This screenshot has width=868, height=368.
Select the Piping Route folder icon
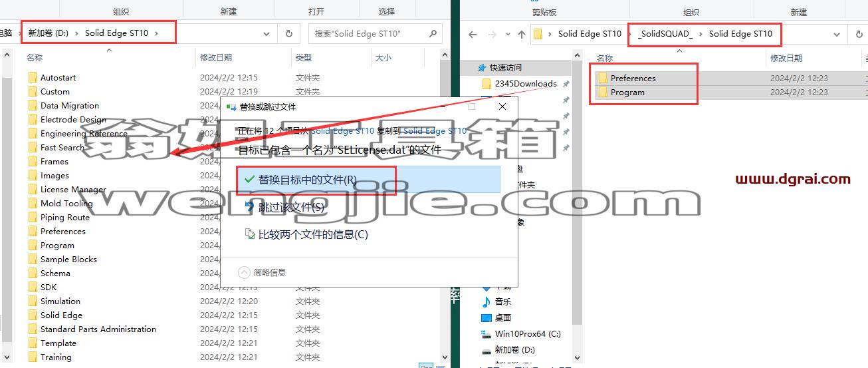(x=33, y=218)
